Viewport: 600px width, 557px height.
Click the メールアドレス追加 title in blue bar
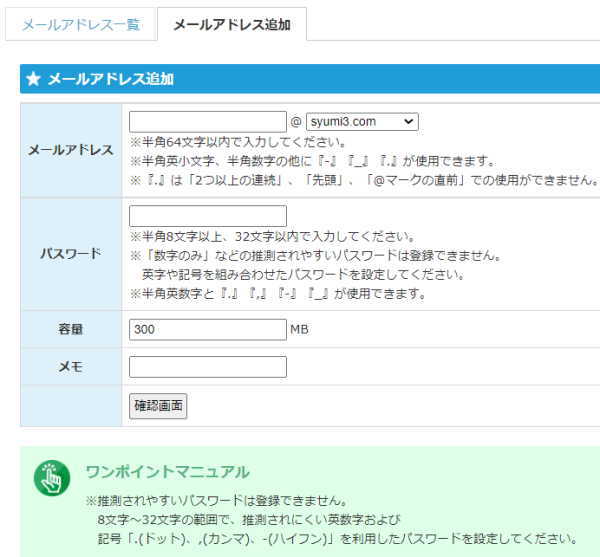coord(111,79)
